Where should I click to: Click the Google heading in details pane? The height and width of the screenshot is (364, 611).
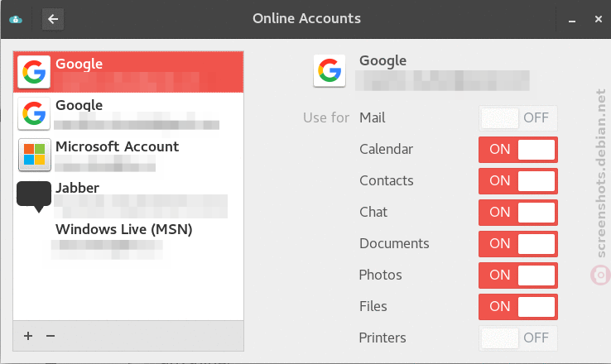(382, 60)
